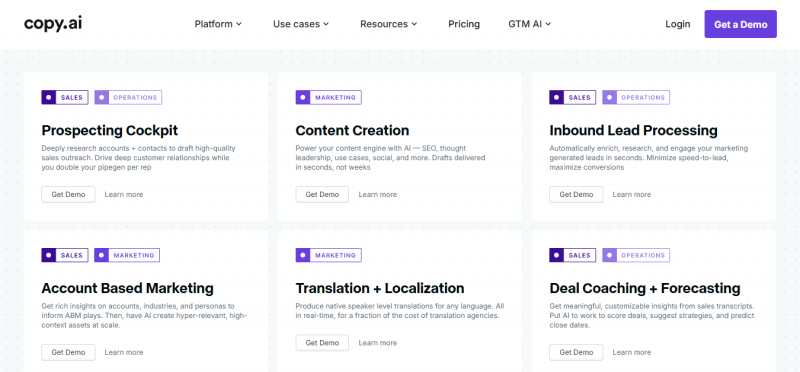Get Demo for Account Based Marketing
Screen dimensions: 800x372
pos(68,352)
